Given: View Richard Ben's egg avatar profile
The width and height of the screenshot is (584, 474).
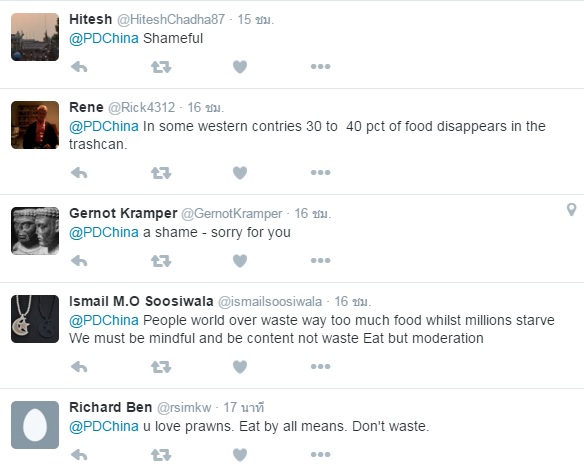Looking at the screenshot, I should pos(35,425).
